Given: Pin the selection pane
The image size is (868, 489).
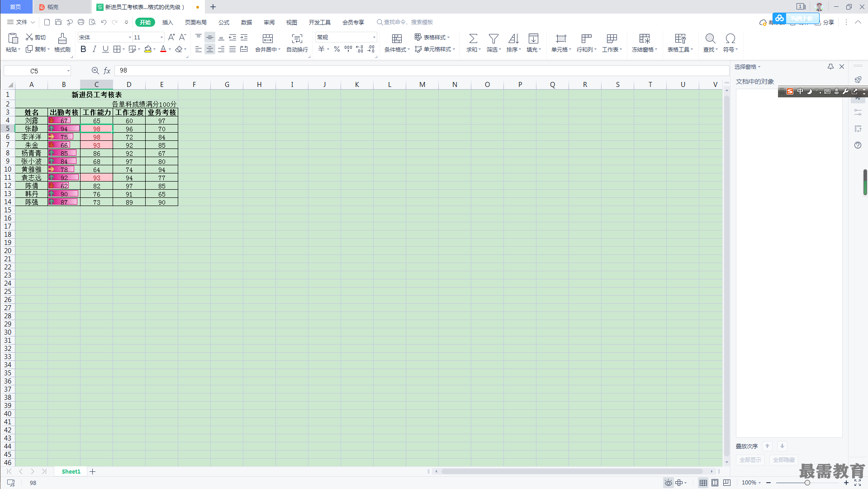Looking at the screenshot, I should point(830,67).
